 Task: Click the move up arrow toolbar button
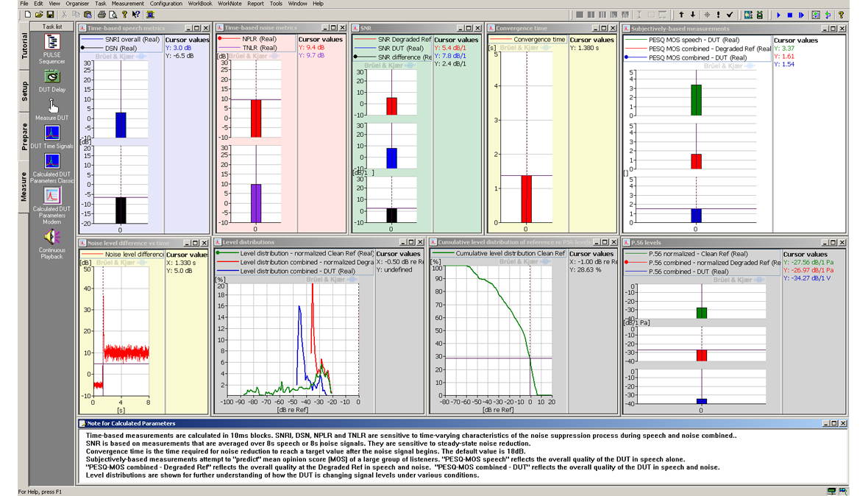[x=681, y=15]
